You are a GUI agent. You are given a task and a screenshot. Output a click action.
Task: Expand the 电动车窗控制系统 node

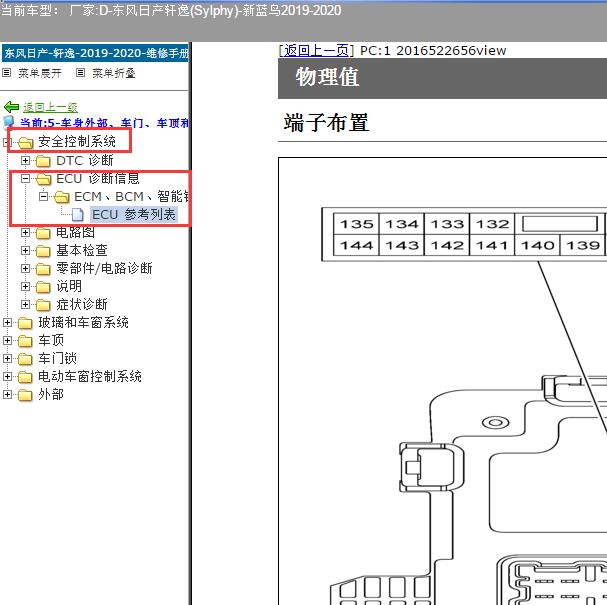pyautogui.click(x=7, y=376)
